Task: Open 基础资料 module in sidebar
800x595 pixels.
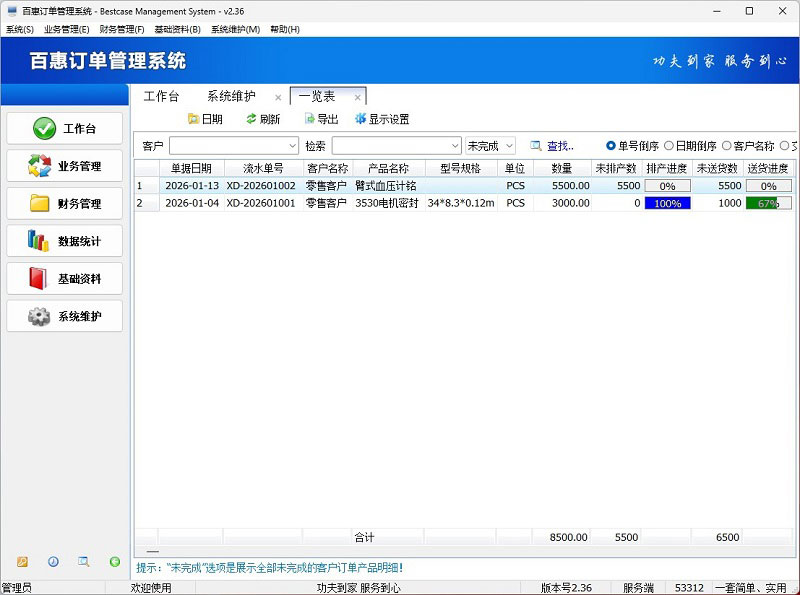Action: click(65, 279)
